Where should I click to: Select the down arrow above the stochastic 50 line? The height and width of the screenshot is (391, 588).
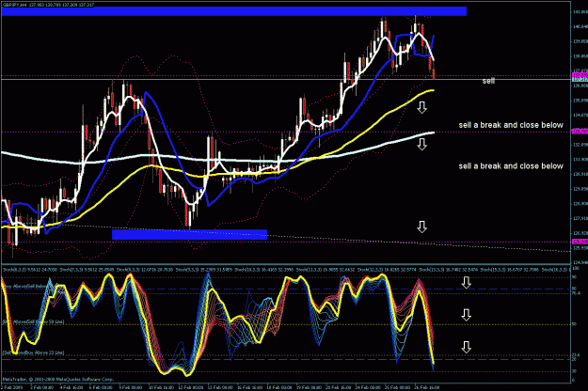point(466,315)
